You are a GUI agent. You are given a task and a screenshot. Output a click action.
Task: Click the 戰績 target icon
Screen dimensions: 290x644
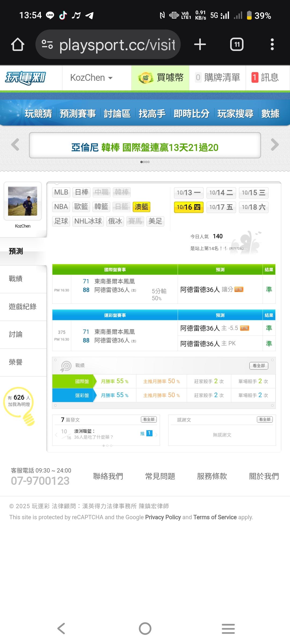point(66,366)
